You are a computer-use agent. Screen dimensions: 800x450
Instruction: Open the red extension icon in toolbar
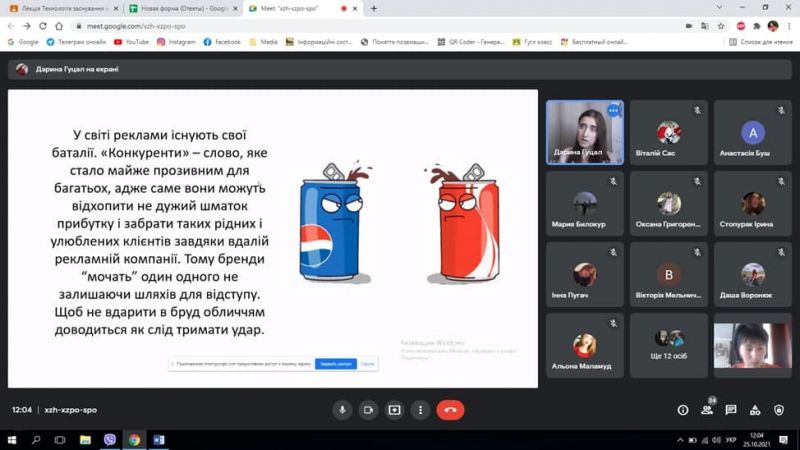[741, 26]
